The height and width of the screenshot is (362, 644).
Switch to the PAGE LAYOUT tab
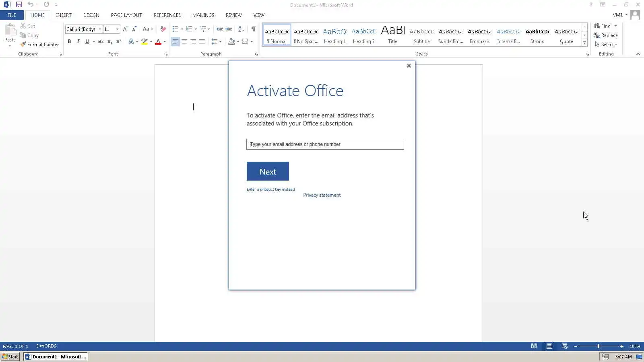[126, 15]
